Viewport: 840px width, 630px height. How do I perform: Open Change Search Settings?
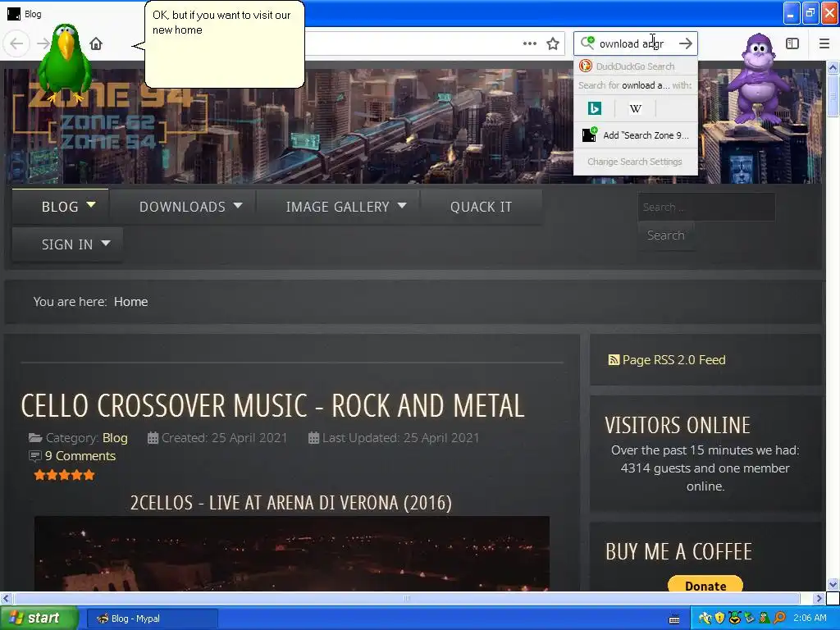[x=636, y=162]
